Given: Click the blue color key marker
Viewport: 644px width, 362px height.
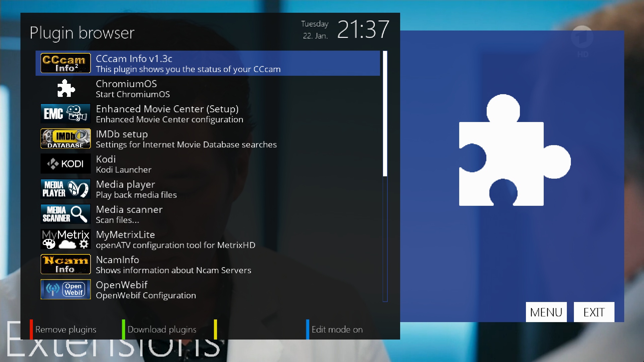Looking at the screenshot, I should click(x=308, y=329).
